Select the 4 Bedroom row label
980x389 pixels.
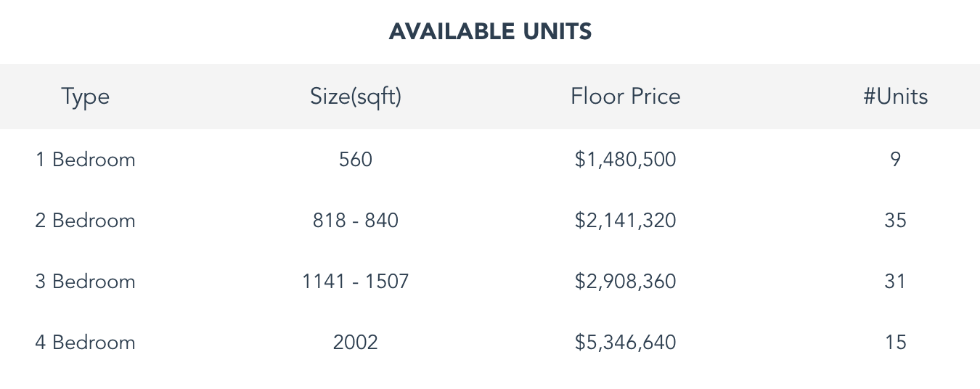(x=85, y=343)
